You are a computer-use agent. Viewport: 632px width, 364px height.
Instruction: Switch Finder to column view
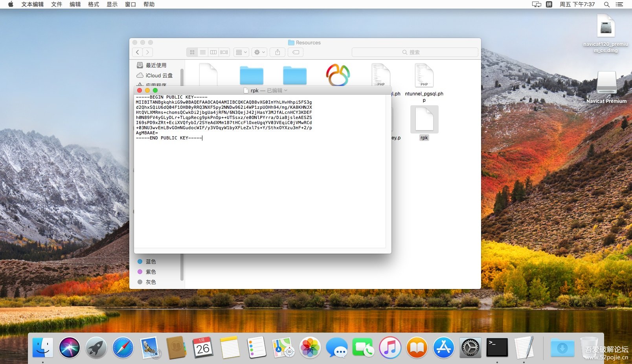click(x=213, y=52)
